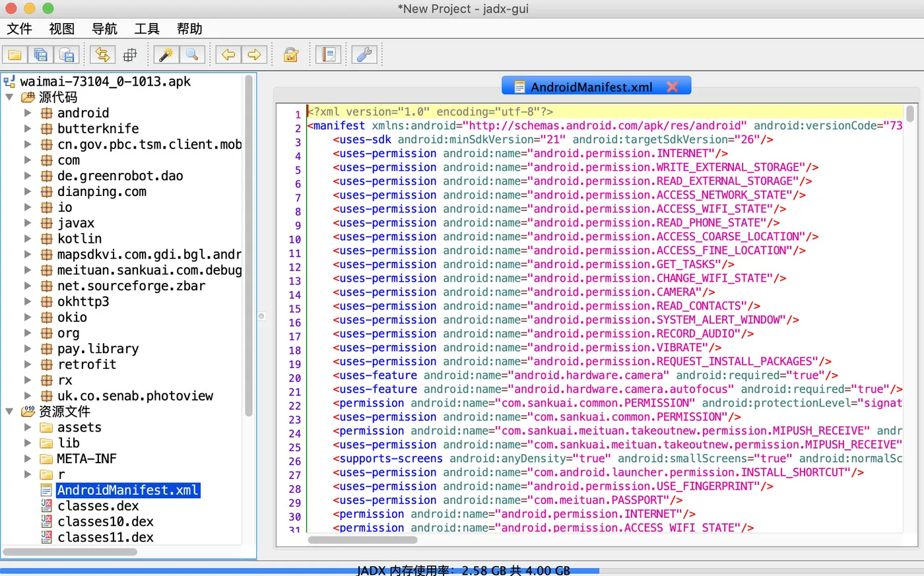Viewport: 924px width, 576px height.
Task: Select the rx package
Action: click(65, 380)
